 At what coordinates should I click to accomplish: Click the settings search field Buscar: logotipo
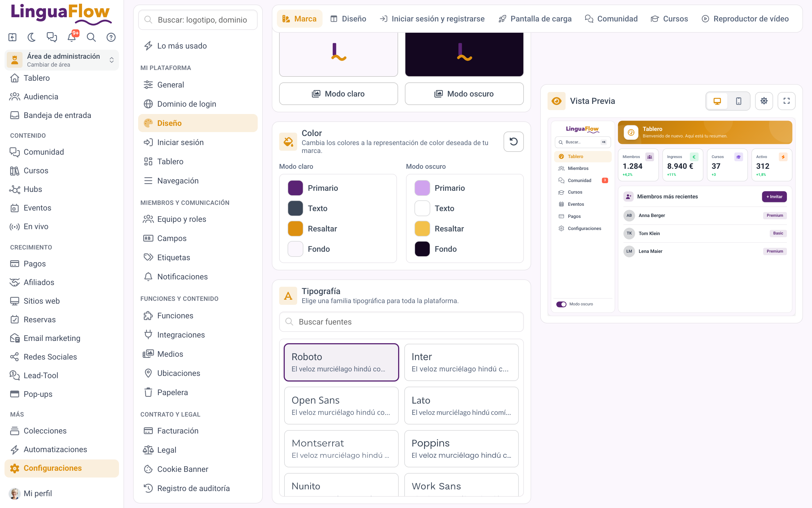(x=198, y=20)
